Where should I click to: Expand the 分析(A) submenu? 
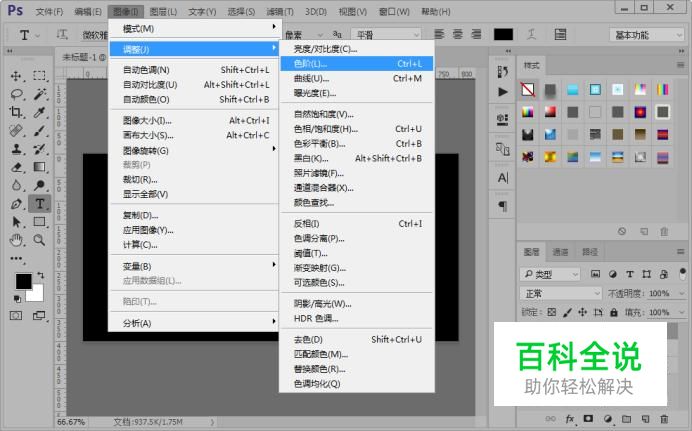pyautogui.click(x=194, y=323)
